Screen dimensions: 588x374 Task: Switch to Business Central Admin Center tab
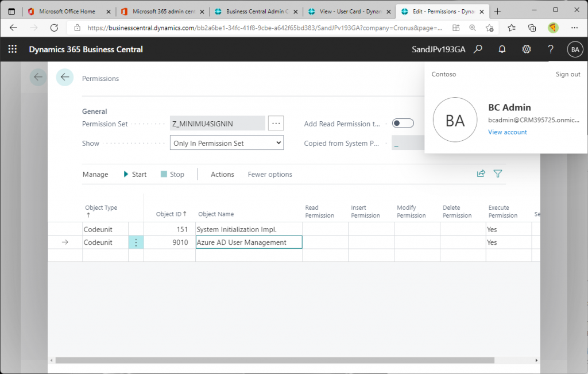tap(256, 11)
